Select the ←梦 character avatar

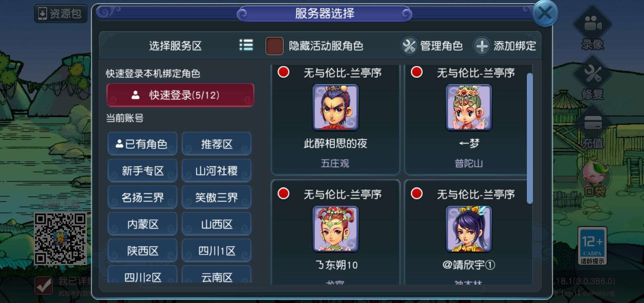tap(469, 108)
